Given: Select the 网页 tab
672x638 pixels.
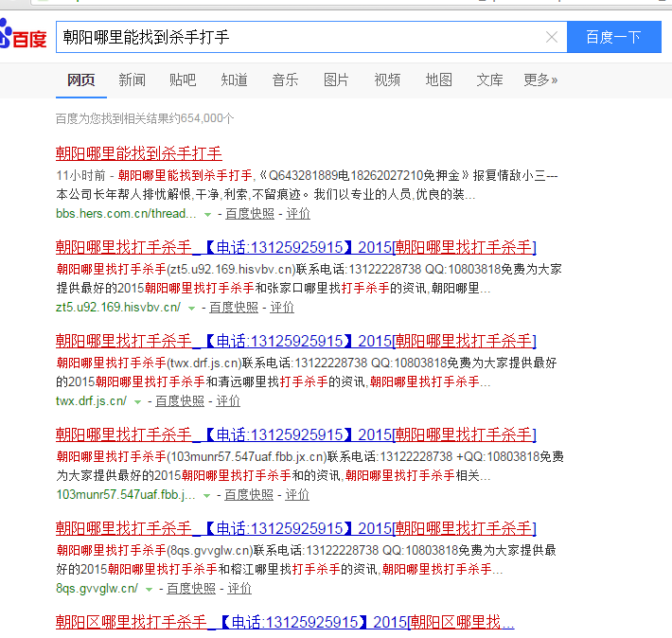Looking at the screenshot, I should (81, 80).
